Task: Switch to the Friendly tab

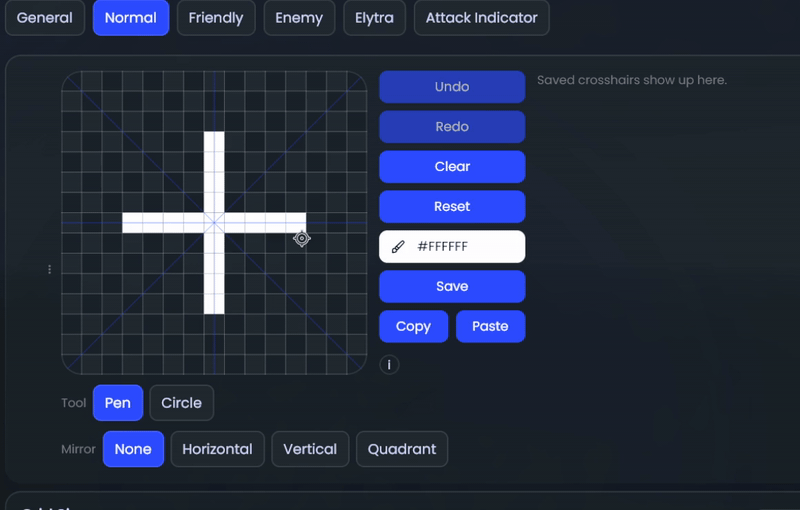Action: (216, 18)
